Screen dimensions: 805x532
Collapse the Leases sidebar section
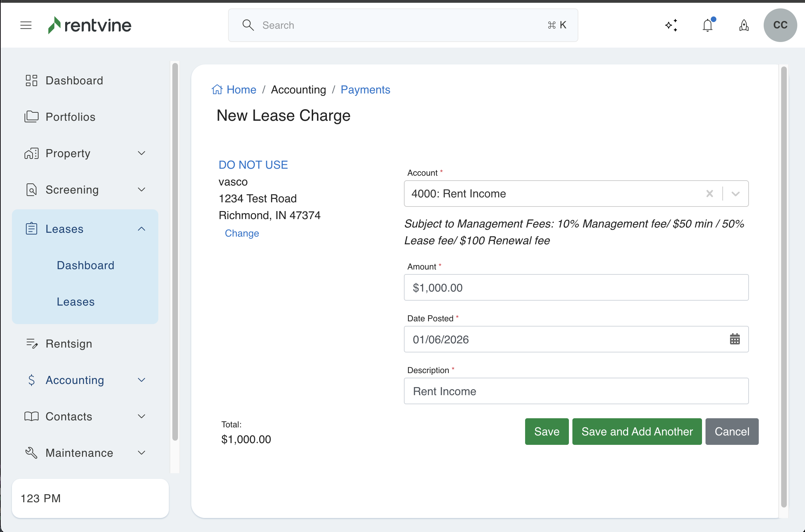click(x=142, y=229)
